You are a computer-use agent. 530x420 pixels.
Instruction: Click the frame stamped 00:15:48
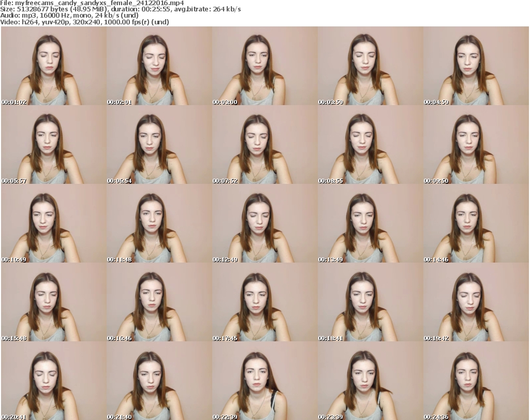54,302
